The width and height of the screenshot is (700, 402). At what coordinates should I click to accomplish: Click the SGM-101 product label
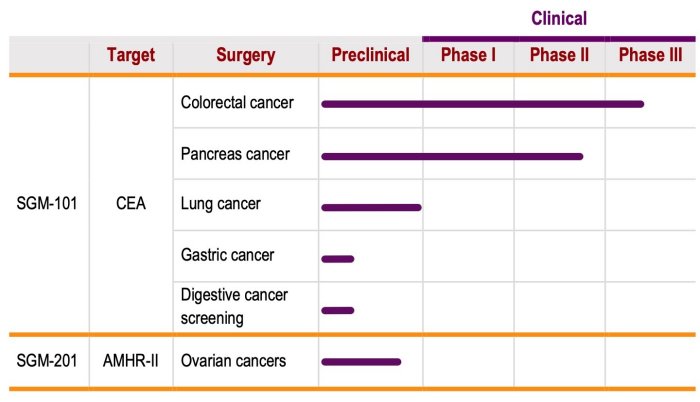pos(47,204)
